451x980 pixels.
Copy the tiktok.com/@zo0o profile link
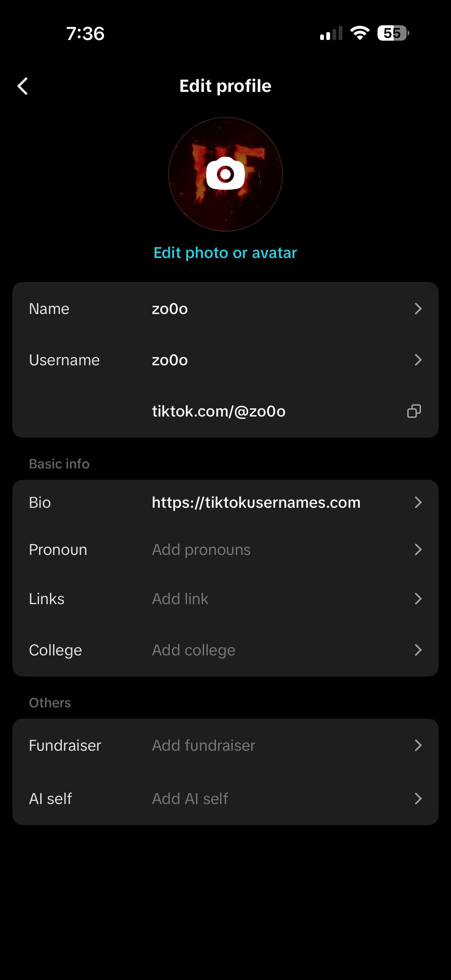pyautogui.click(x=414, y=411)
